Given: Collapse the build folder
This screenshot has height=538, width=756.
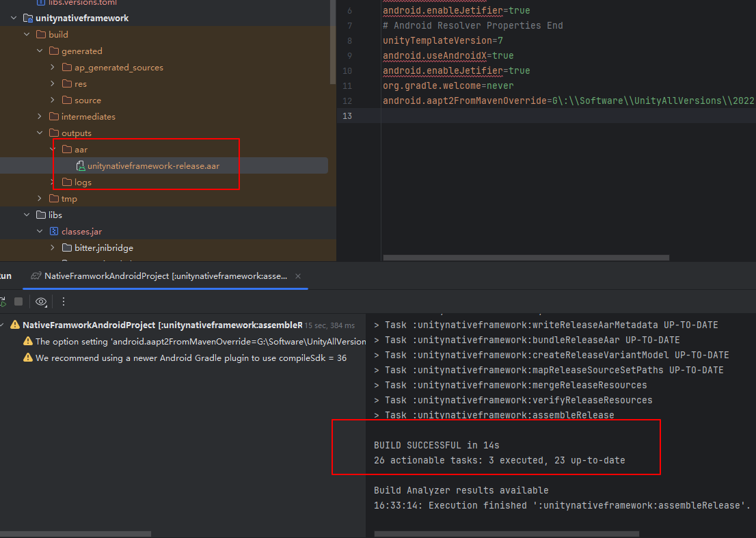Looking at the screenshot, I should tap(27, 35).
